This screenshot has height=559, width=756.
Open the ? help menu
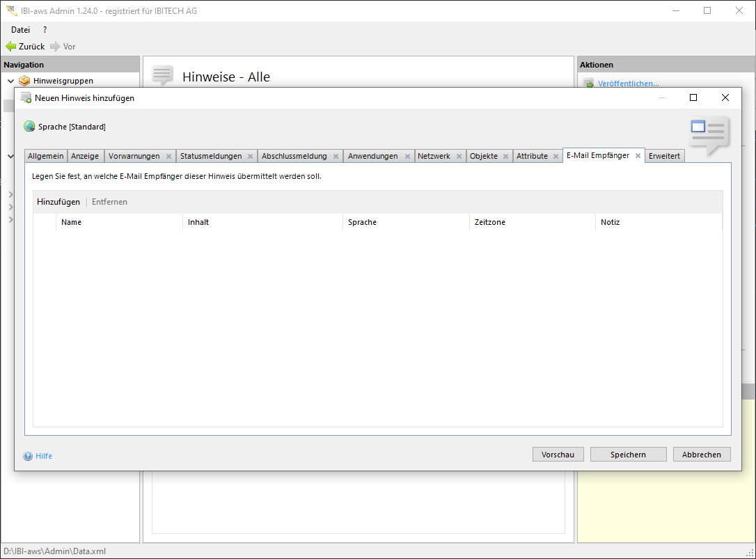tap(45, 30)
